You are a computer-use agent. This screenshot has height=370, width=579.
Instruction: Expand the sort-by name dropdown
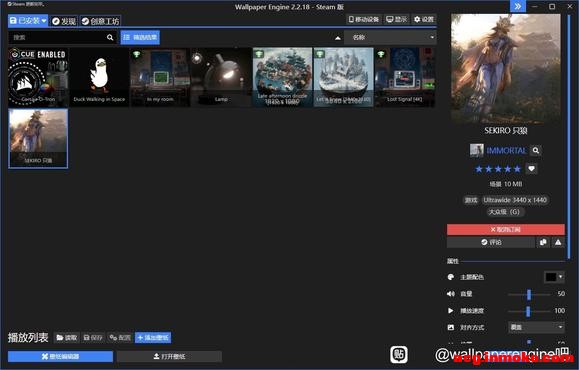tap(390, 37)
